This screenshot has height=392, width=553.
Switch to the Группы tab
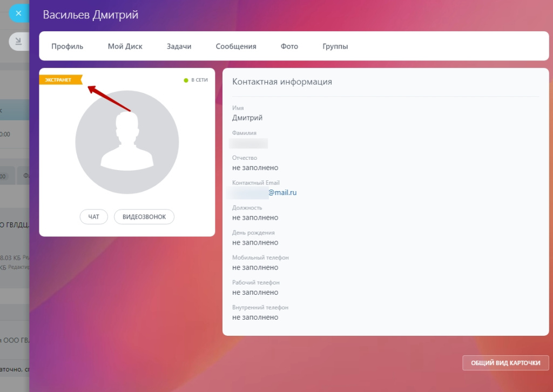(x=335, y=46)
